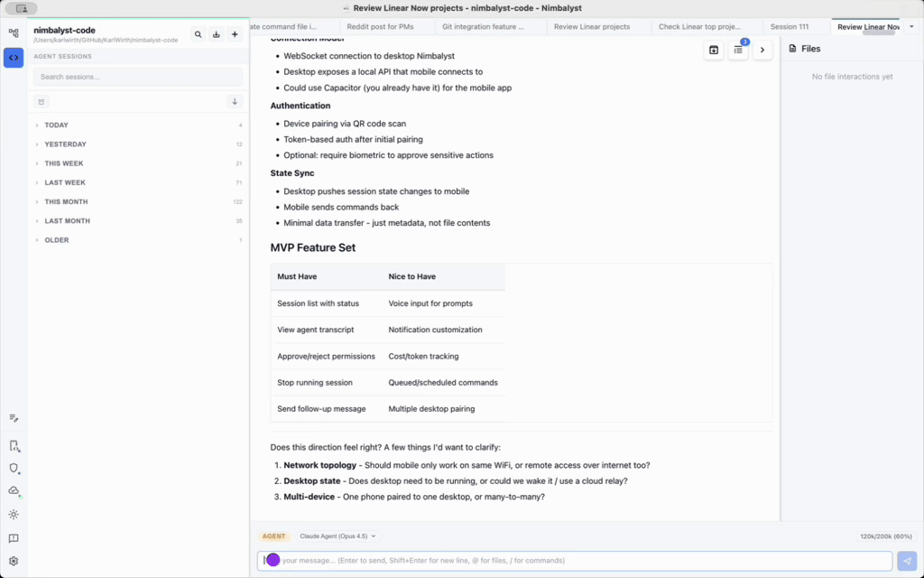Create a new session with plus button

[x=235, y=34]
